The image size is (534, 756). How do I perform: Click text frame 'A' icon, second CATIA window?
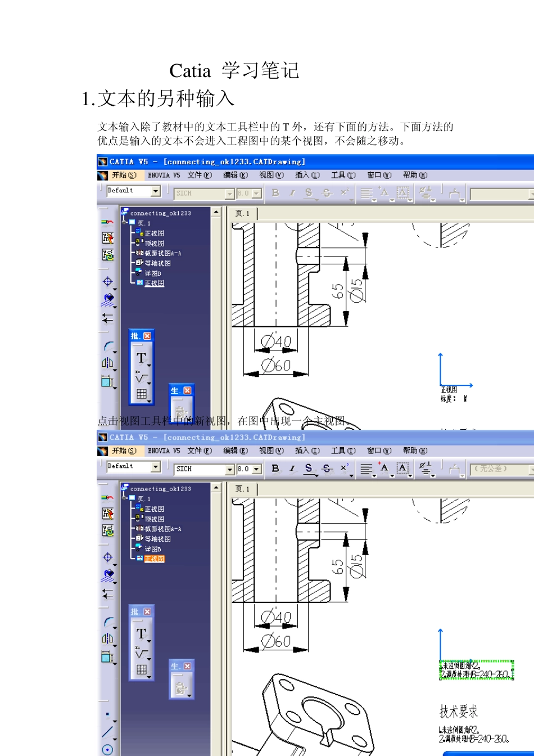pos(403,469)
